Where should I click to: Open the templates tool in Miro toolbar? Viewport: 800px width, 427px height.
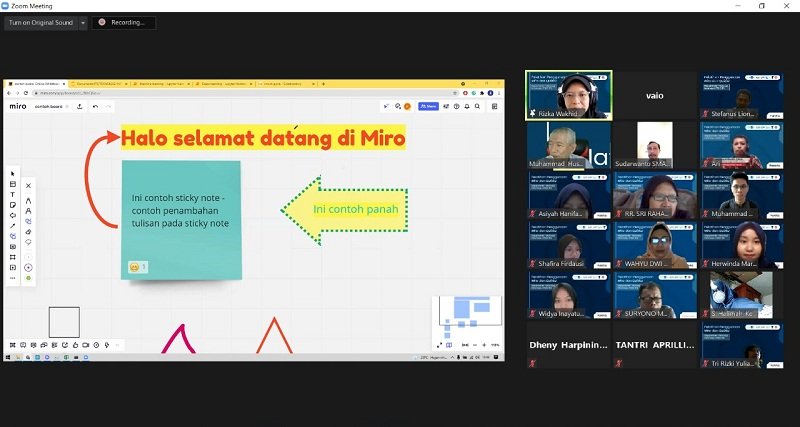click(x=13, y=184)
